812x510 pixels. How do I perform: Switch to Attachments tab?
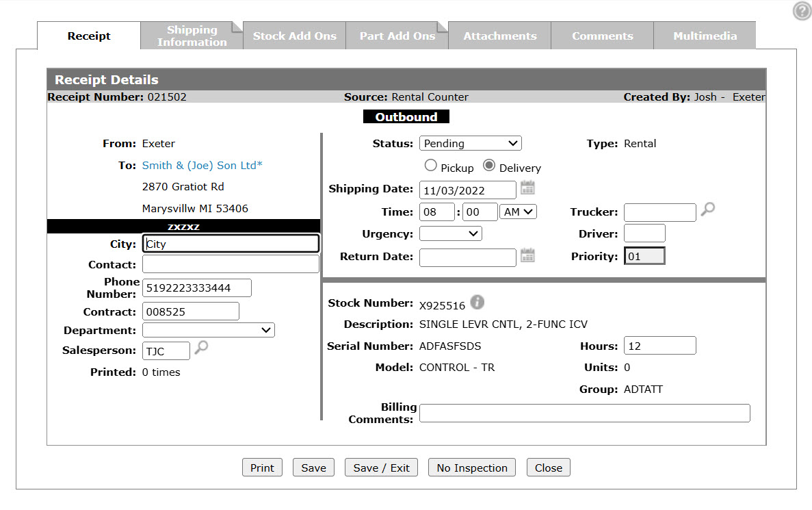pos(500,36)
